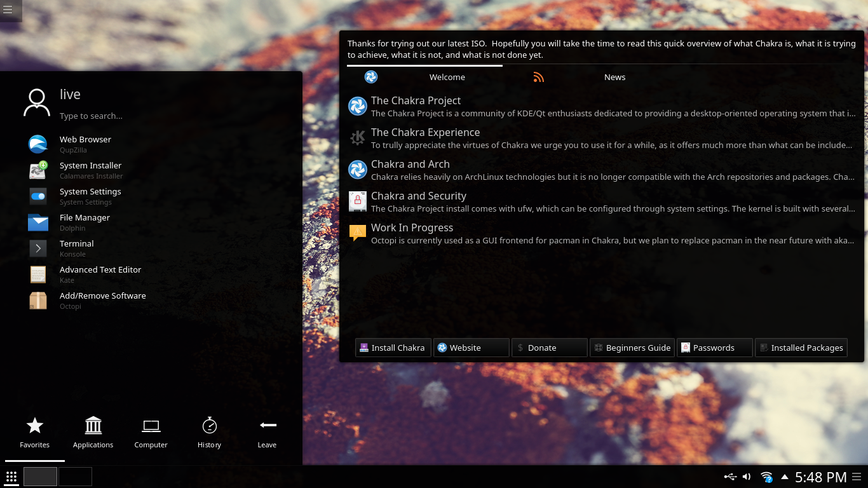This screenshot has width=868, height=488.
Task: Click the Kate subtitle text
Action: 67,280
